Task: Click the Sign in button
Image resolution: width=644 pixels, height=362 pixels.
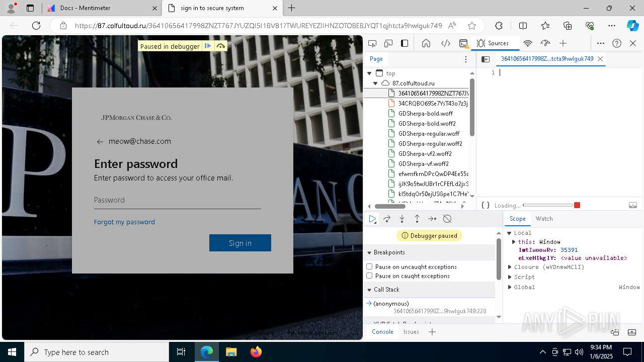Action: [x=240, y=243]
